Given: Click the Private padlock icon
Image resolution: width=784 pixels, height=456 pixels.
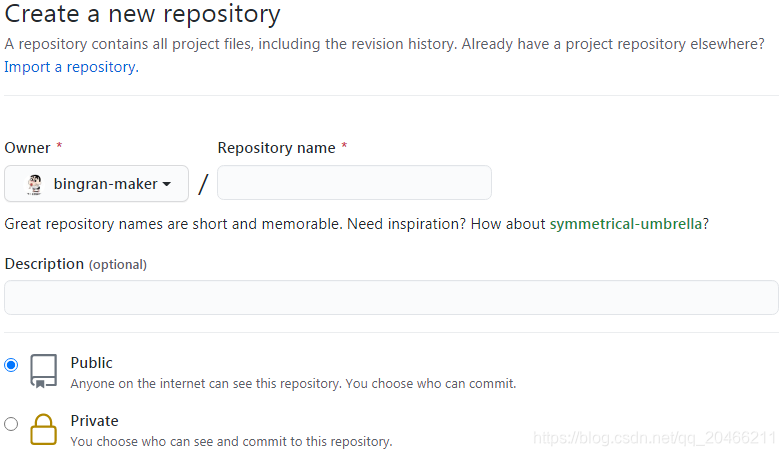Looking at the screenshot, I should (x=44, y=429).
